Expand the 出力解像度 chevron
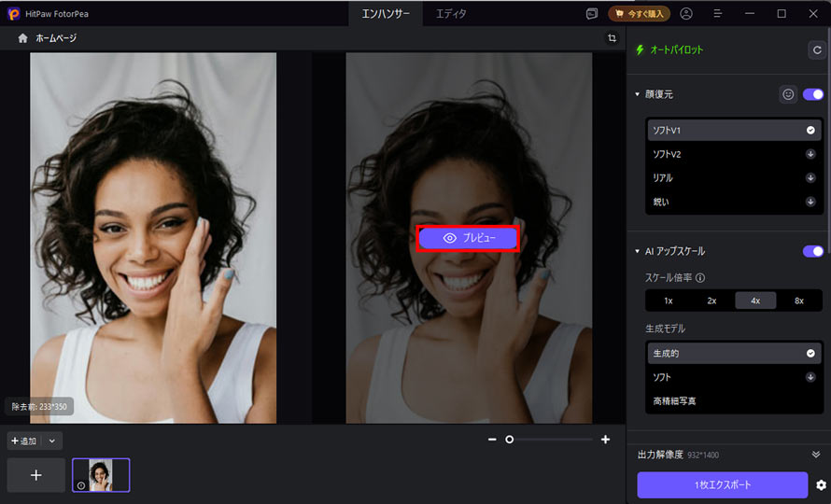 [x=816, y=455]
